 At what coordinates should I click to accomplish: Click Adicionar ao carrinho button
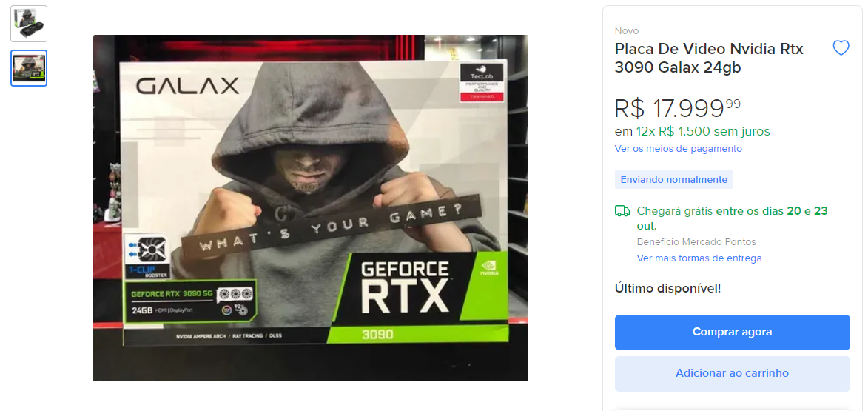[732, 373]
